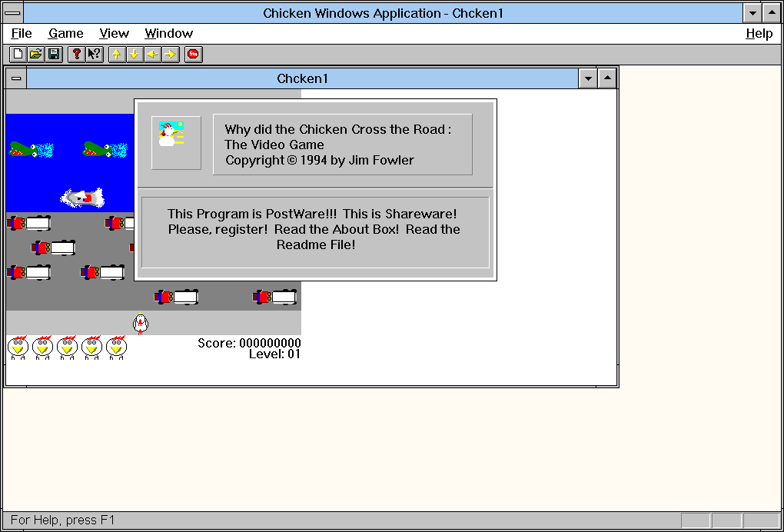Click the red question mark About icon
Viewport: 784px width, 532px height.
(76, 54)
